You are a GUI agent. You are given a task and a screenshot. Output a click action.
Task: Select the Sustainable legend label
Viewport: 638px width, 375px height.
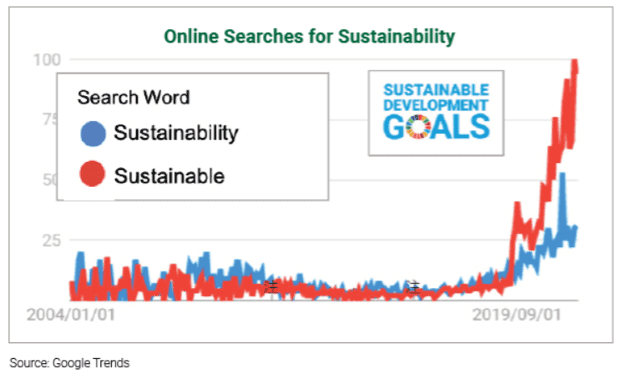[x=169, y=176]
